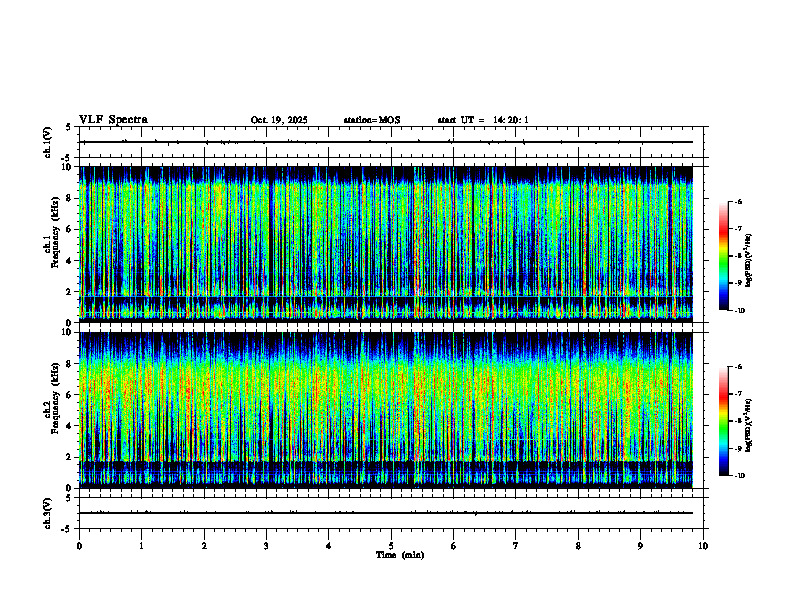Viewport: 792px width, 612px height.
Task: Click the ch.2 "Frequency (kHz)" axis label
Action: pyautogui.click(x=55, y=398)
